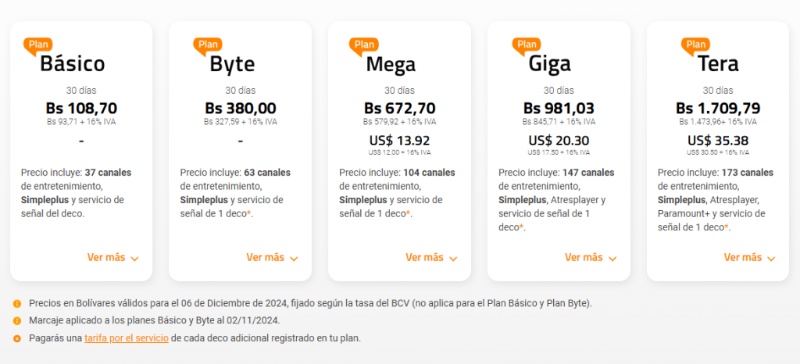Viewport: 800px width, 364px height.
Task: Expand Ver más in Plan Básico card
Action: 113,258
